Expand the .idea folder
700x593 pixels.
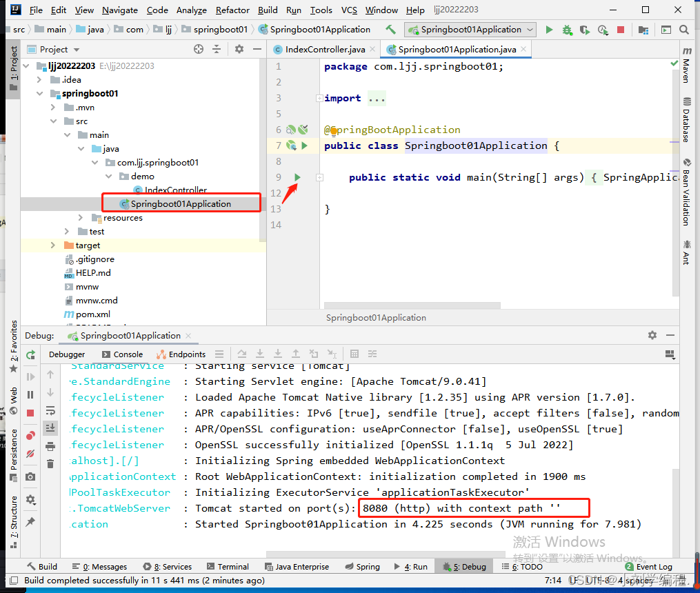39,80
